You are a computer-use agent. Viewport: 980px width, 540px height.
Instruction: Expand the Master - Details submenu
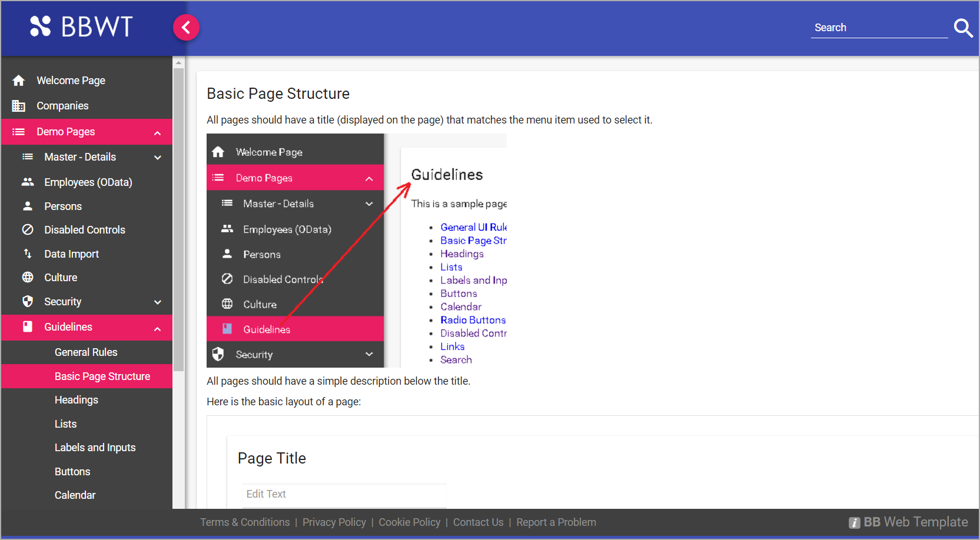click(157, 157)
